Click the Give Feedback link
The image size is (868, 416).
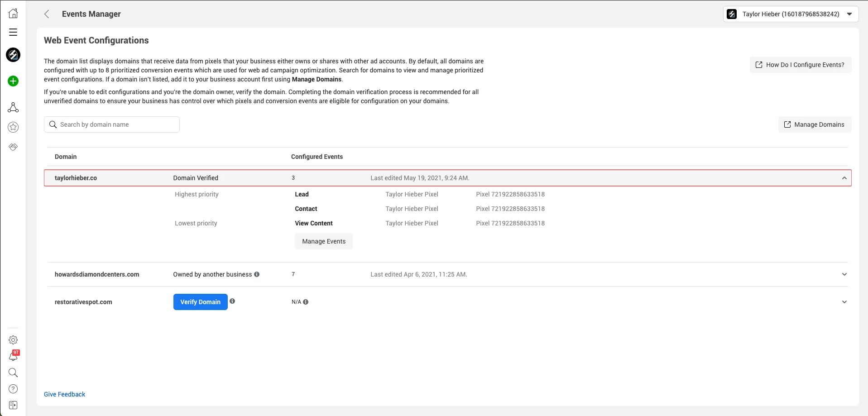(x=64, y=394)
